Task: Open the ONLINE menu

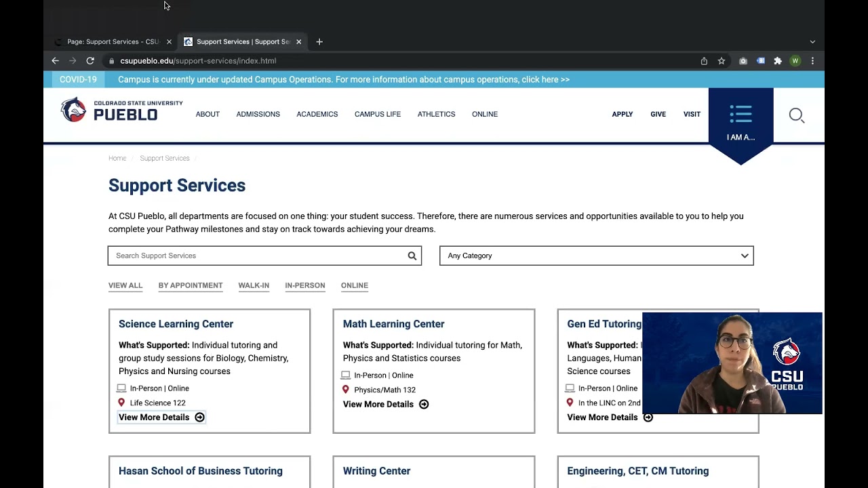Action: [x=485, y=114]
